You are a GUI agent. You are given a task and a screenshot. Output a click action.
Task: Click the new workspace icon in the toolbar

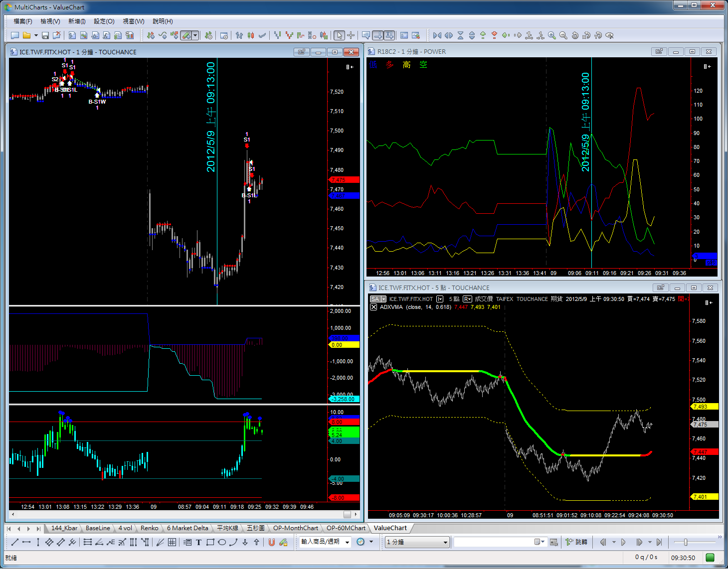point(15,35)
